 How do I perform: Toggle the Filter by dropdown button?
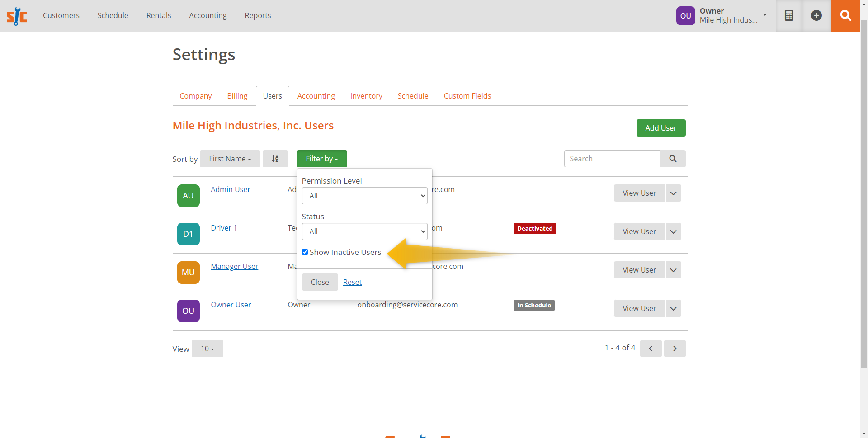322,159
